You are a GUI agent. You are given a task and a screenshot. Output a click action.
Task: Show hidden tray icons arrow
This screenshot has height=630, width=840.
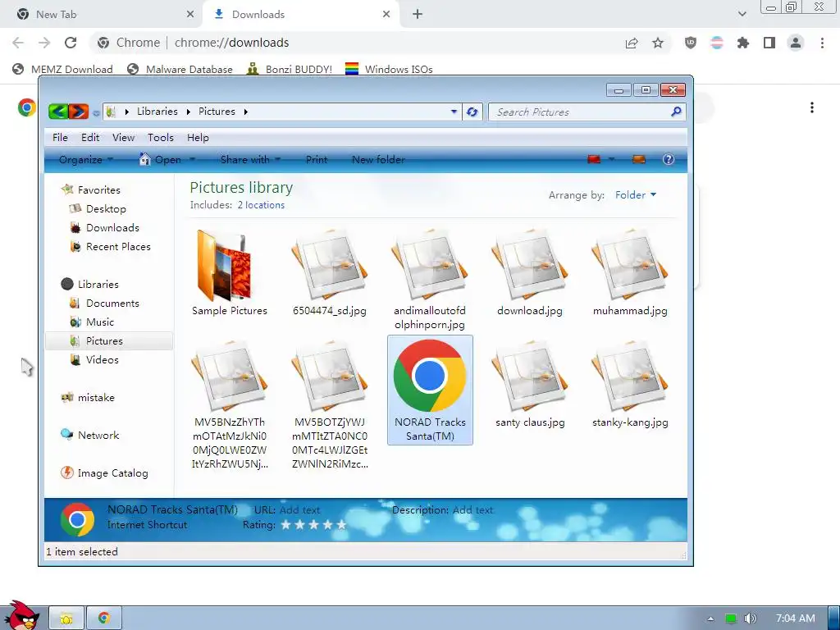[x=710, y=619]
